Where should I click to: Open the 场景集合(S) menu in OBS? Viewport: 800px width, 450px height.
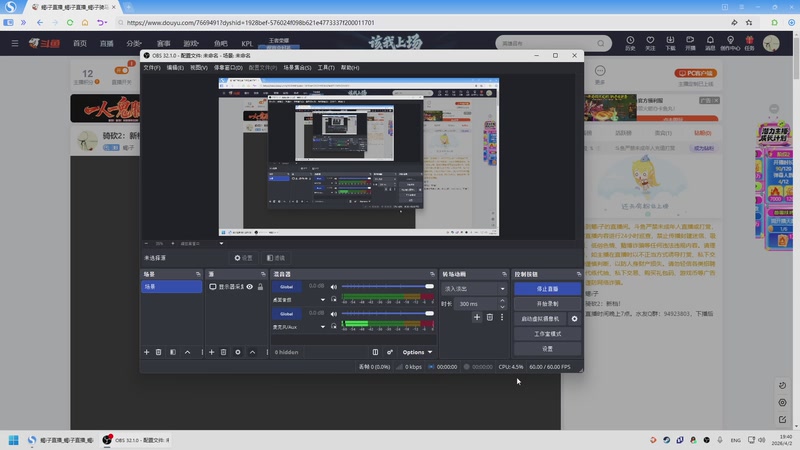tap(297, 67)
